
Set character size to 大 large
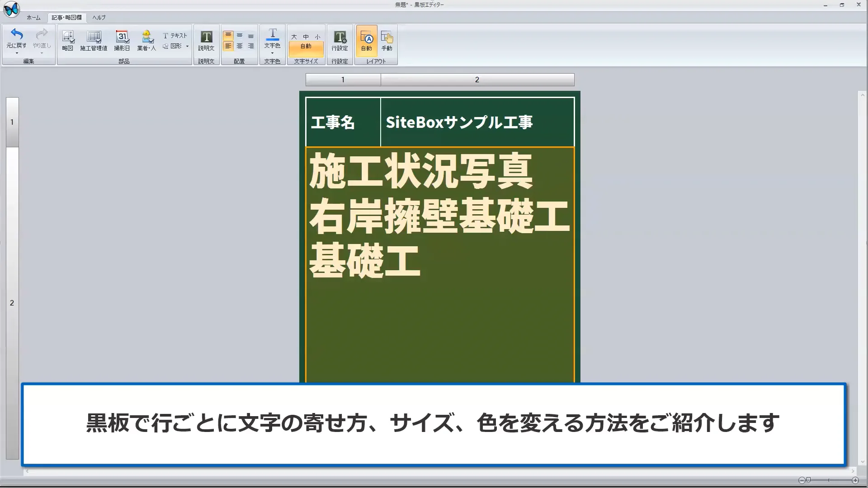click(x=294, y=37)
